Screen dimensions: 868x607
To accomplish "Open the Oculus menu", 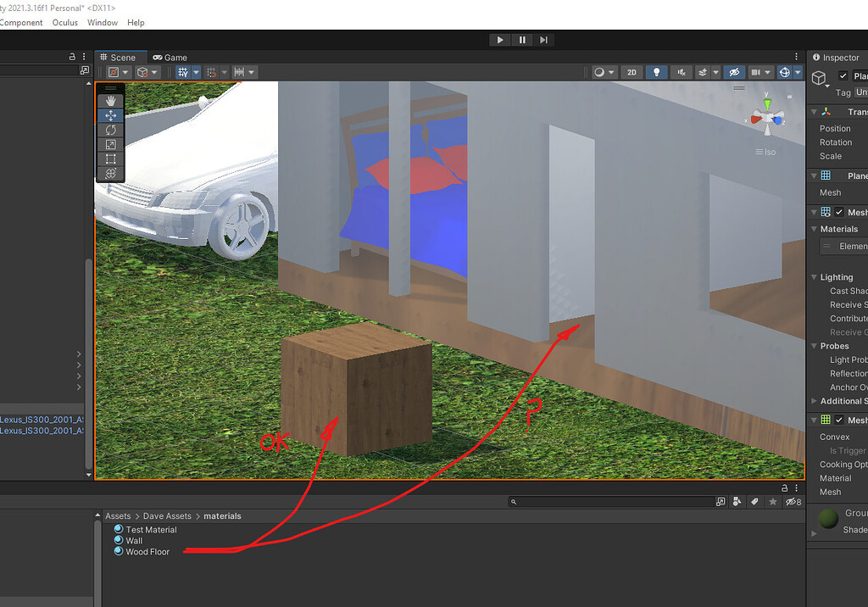I will click(65, 23).
